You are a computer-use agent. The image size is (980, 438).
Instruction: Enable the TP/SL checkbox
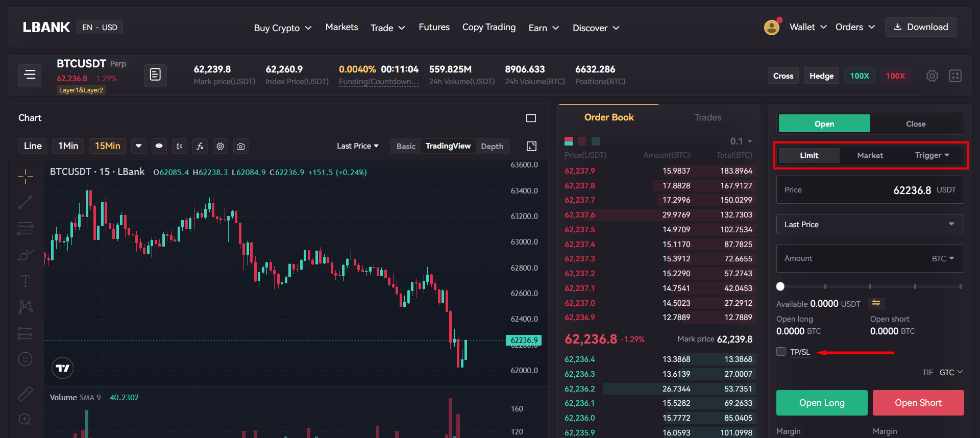781,352
